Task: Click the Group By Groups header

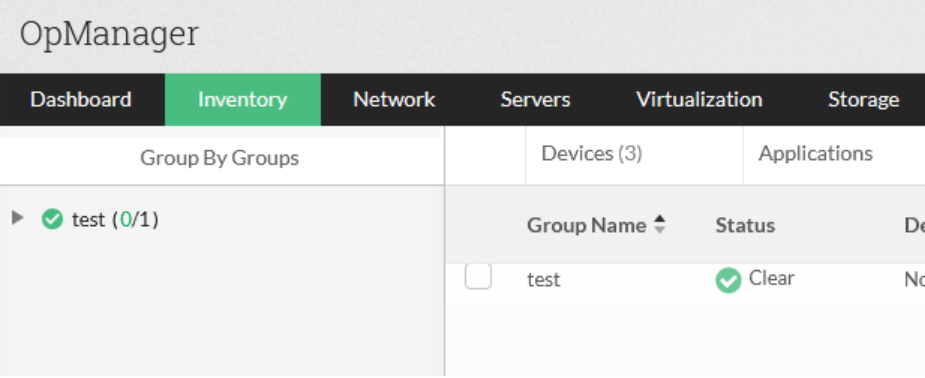Action: 219,158
